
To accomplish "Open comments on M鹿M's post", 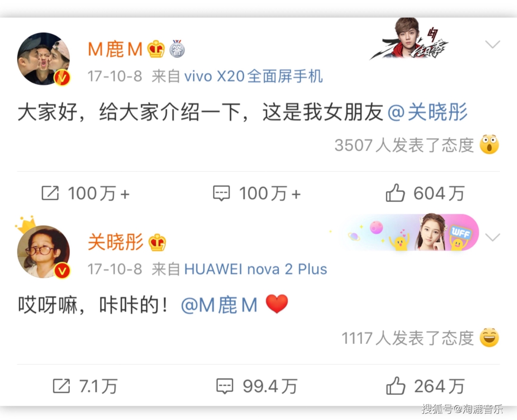I will click(222, 194).
